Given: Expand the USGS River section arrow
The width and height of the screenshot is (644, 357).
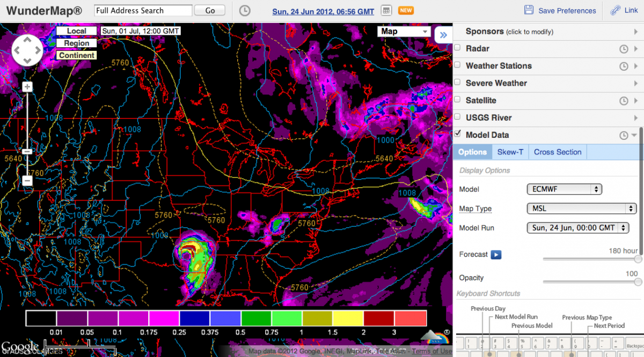Looking at the screenshot, I should point(635,118).
